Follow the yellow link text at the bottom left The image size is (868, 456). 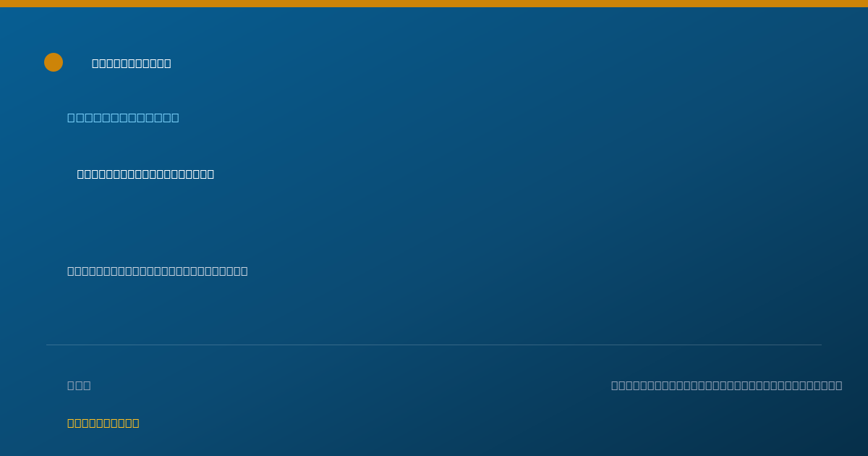[x=103, y=423]
